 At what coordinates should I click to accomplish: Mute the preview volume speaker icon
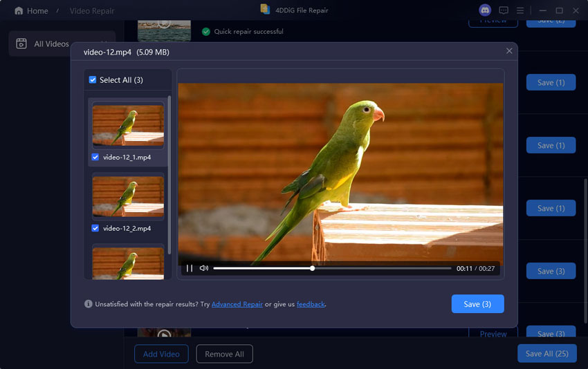click(203, 268)
